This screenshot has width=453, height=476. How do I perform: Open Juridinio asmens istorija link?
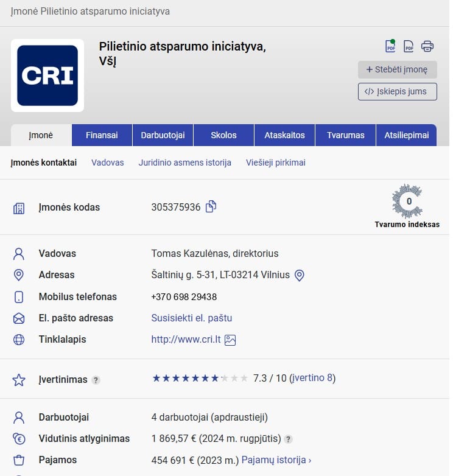click(185, 163)
